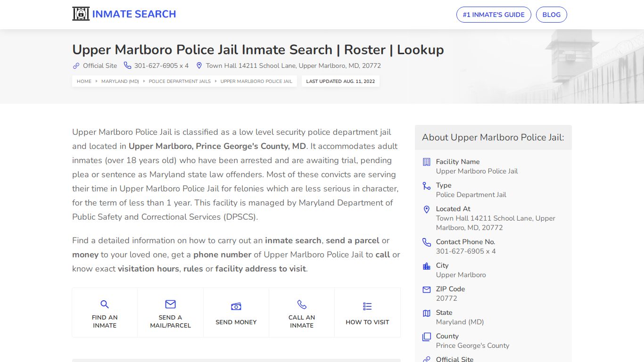Click the phone icon in the header

tap(127, 66)
